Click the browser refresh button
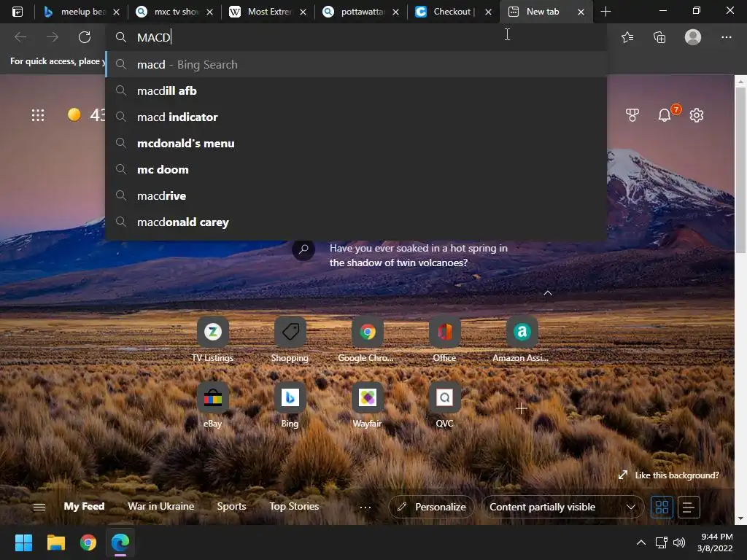The width and height of the screenshot is (747, 560). (x=85, y=37)
